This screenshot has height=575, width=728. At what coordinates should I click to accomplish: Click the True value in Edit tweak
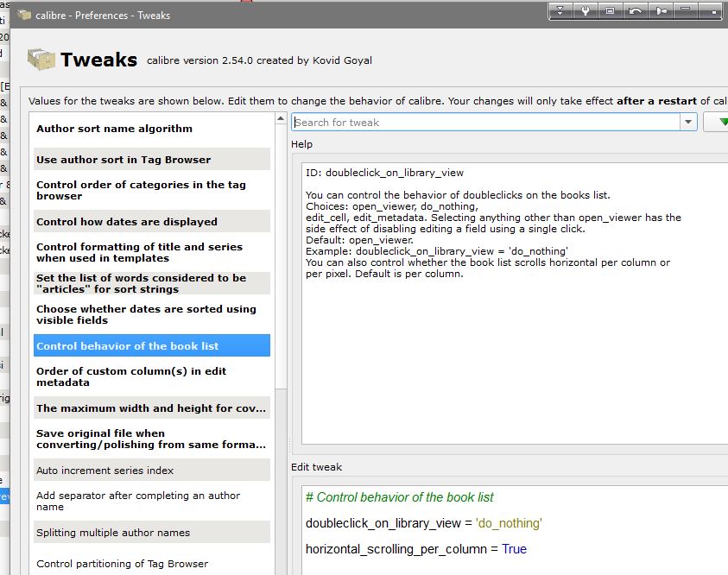(x=514, y=549)
